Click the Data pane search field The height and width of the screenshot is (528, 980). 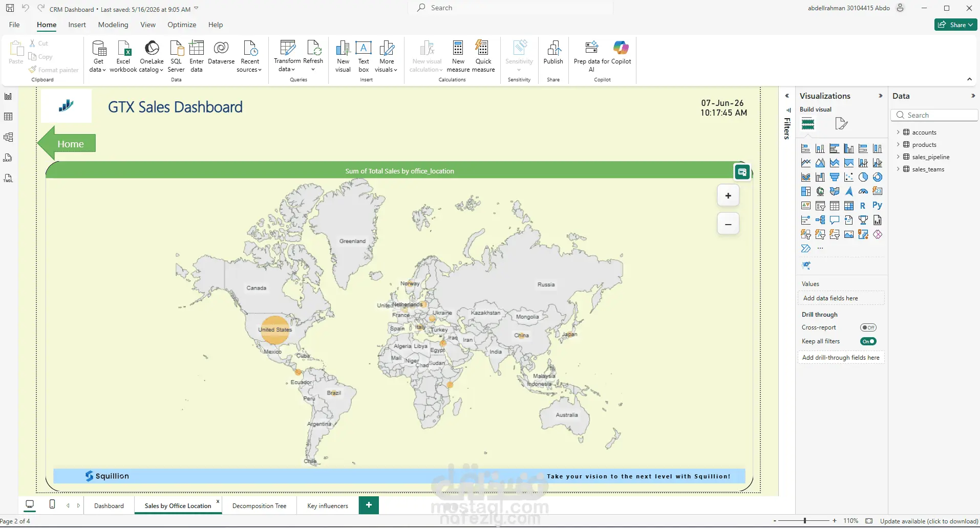934,115
